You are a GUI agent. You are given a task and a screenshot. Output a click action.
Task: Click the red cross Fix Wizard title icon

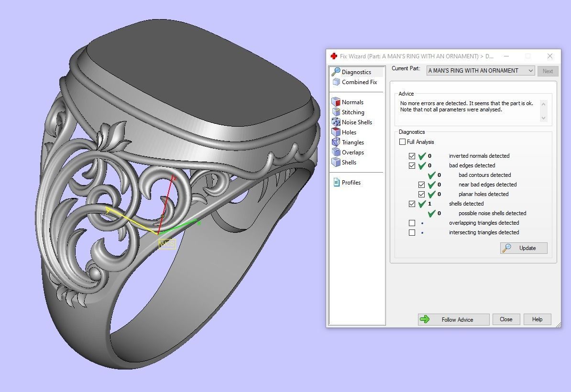coord(334,56)
